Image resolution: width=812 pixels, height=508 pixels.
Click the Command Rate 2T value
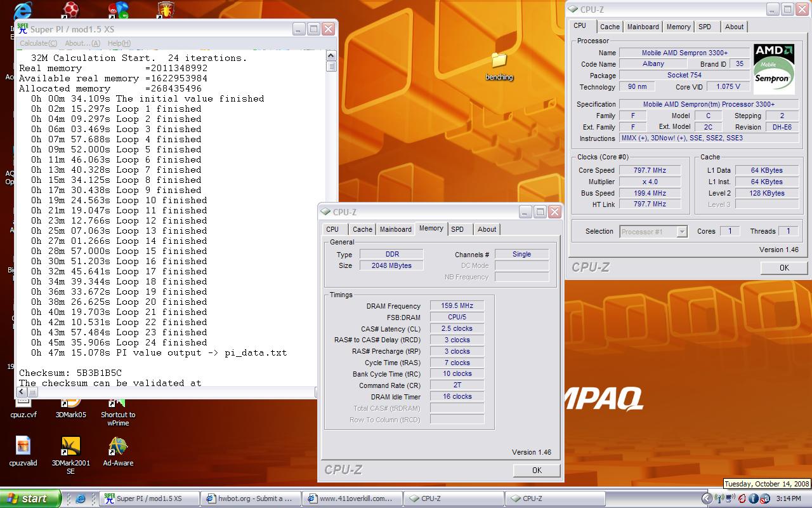click(457, 385)
